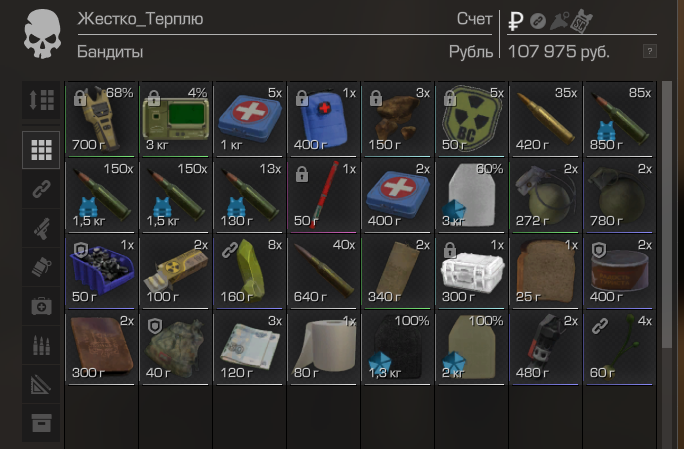Filter by medical kit icon
The height and width of the screenshot is (449, 684).
41,306
